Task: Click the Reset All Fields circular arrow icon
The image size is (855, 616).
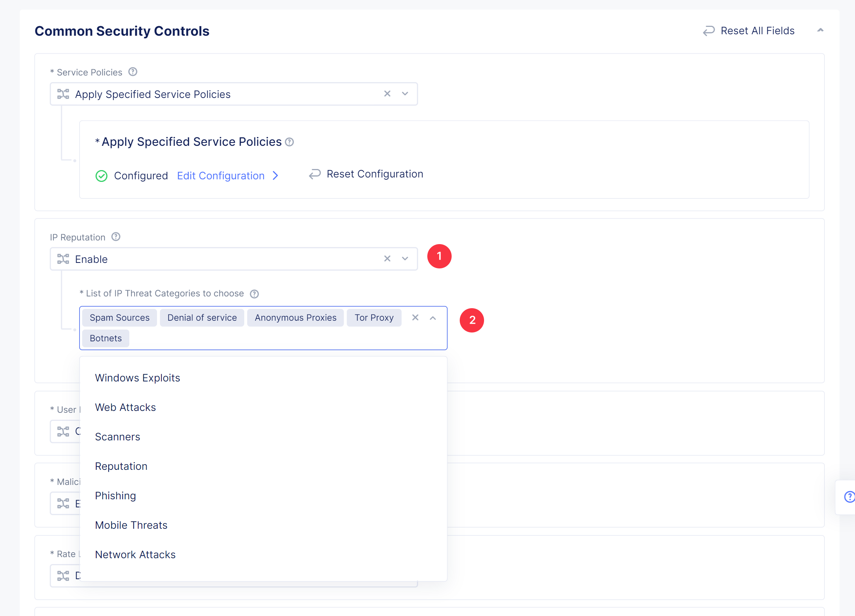Action: pyautogui.click(x=708, y=31)
